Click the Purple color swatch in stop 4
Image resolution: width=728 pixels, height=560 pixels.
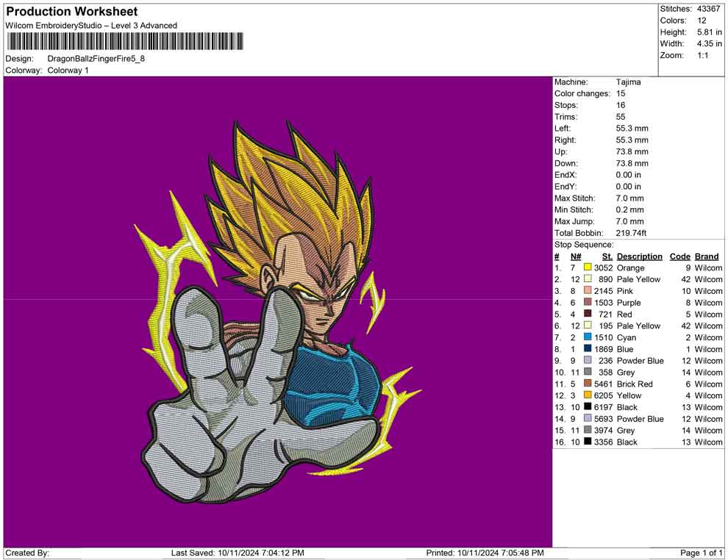click(x=588, y=303)
